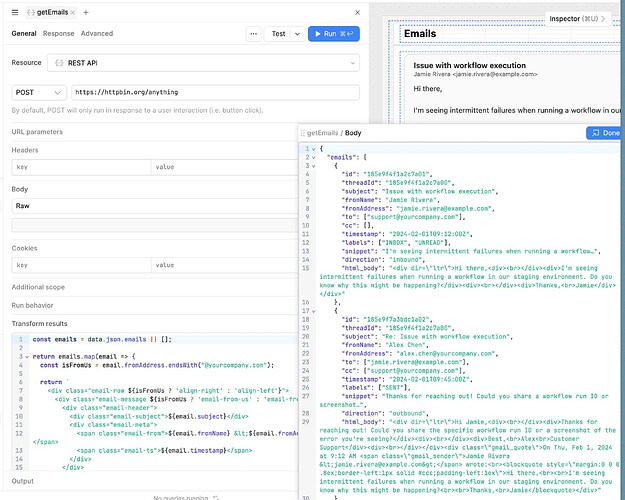Fold the second email object at line 17
Viewport: 625px width, 500px height.
pos(315,312)
